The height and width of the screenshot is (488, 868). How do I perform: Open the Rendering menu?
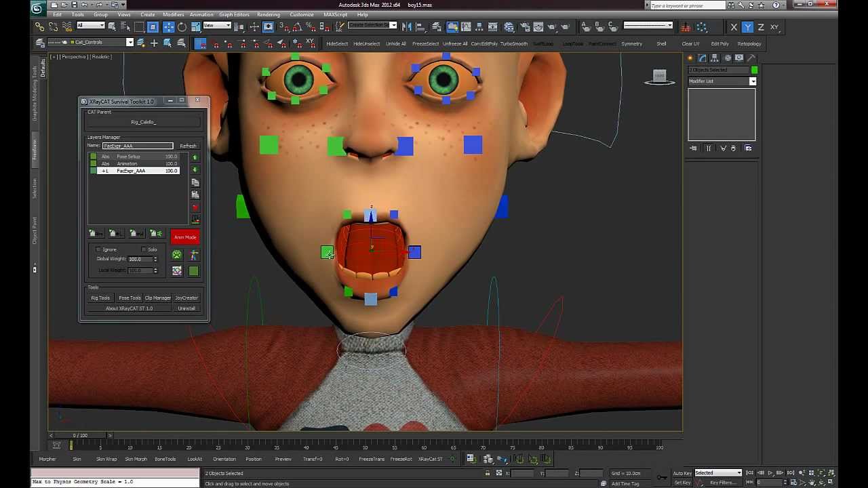click(x=268, y=15)
